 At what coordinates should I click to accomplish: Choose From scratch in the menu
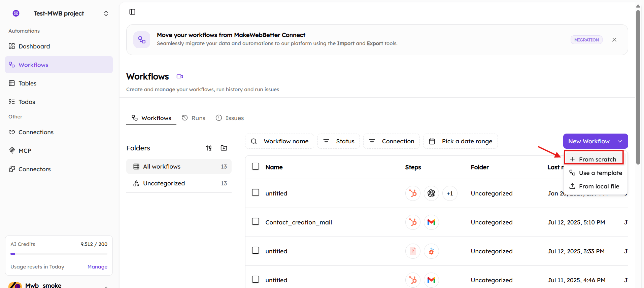coord(594,159)
